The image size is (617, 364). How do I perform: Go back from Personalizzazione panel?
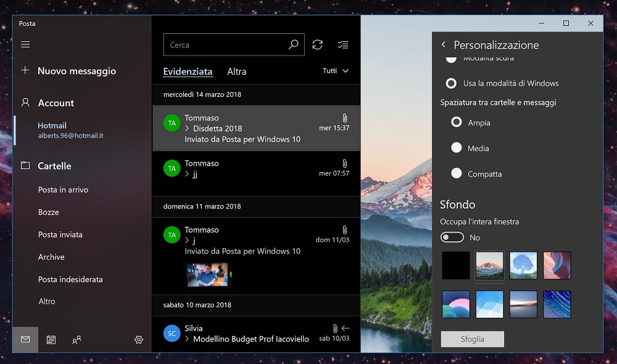point(444,44)
